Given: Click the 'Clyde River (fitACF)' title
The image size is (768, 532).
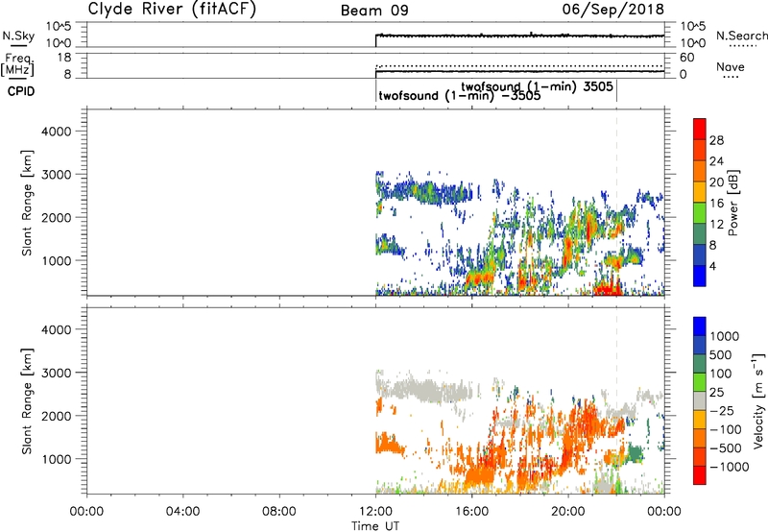Looking at the screenshot, I should point(172,9).
